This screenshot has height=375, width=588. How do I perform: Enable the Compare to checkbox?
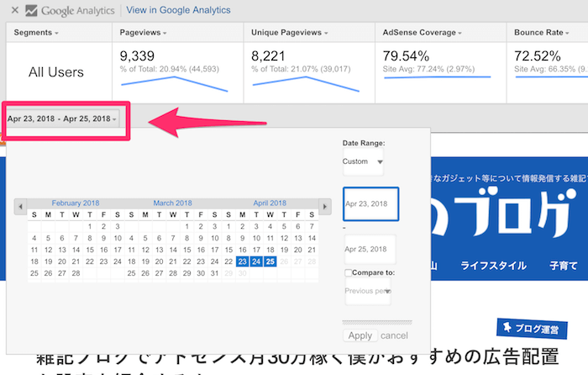tap(348, 273)
